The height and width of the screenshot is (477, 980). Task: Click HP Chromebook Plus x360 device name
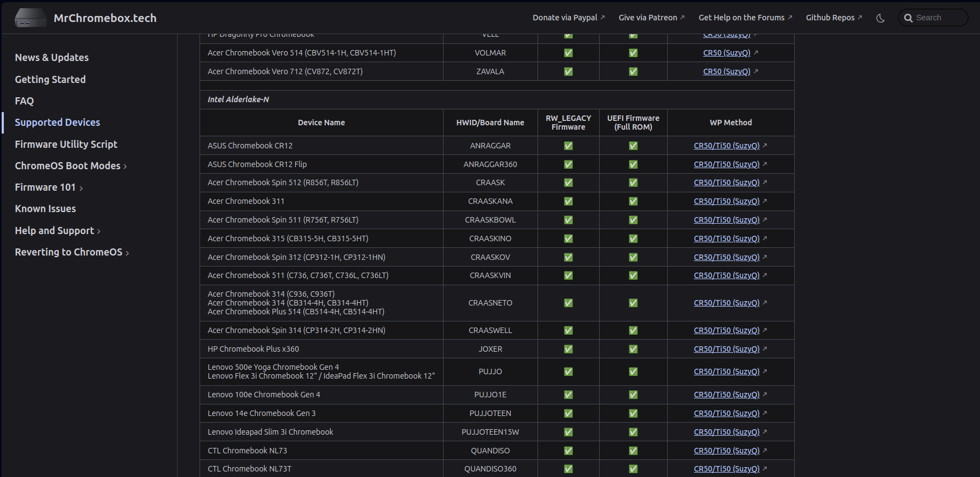(253, 349)
